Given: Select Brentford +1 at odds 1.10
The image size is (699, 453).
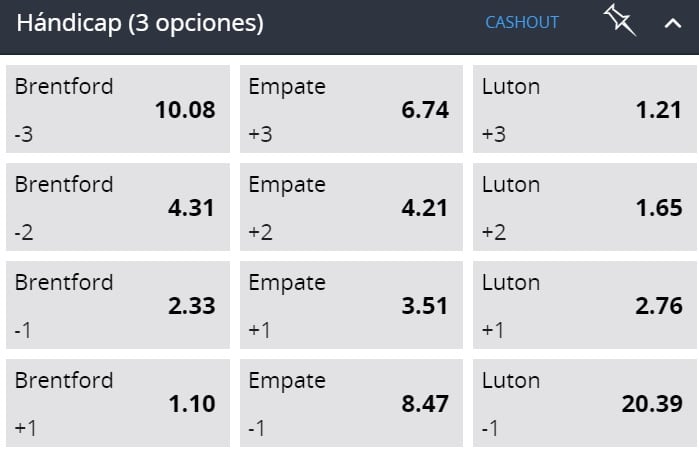Looking at the screenshot, I should point(118,403).
